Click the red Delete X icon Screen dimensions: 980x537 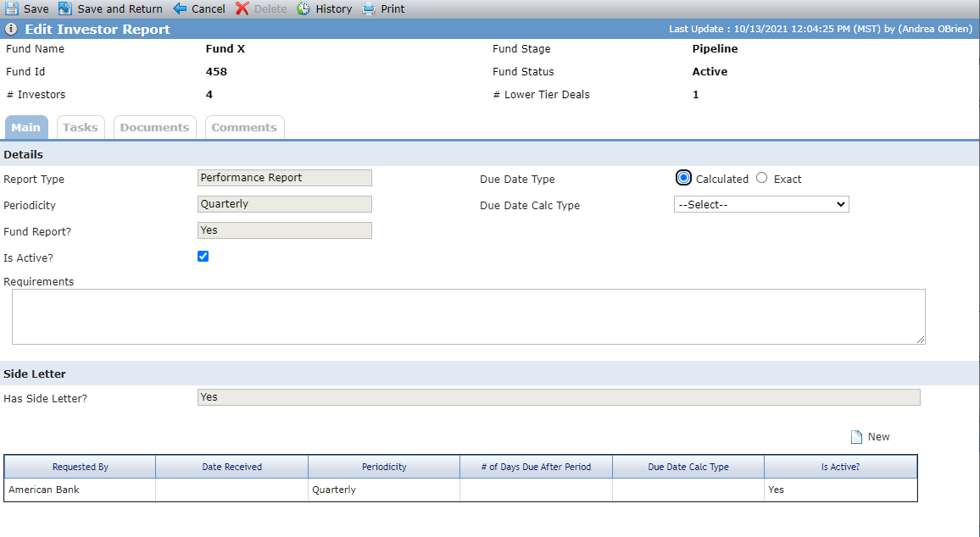(242, 8)
